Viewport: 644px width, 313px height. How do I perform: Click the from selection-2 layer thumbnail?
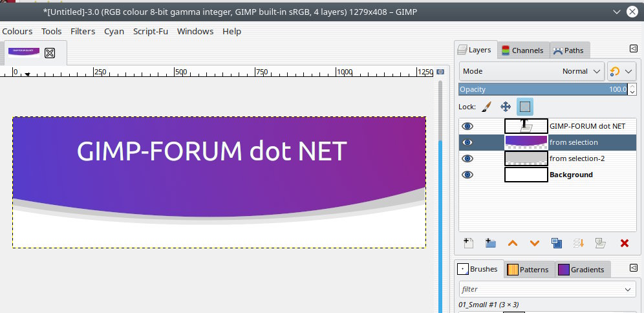526,158
